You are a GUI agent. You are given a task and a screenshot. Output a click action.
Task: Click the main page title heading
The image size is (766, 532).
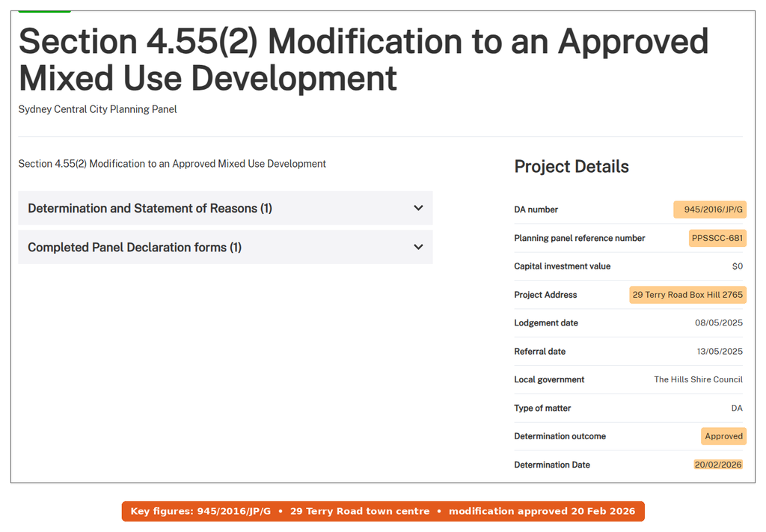coord(364,60)
